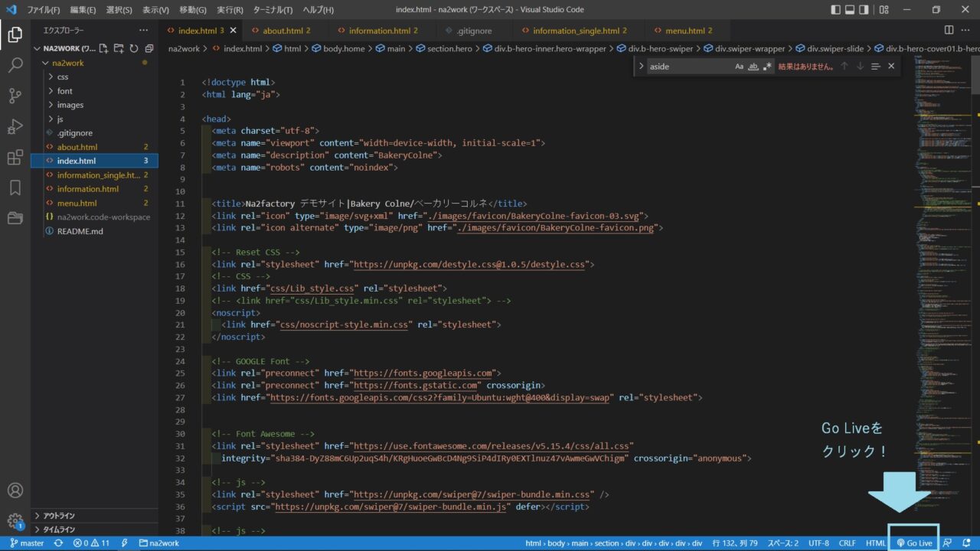
Task: Toggle primary side bar visibility
Action: (x=836, y=9)
